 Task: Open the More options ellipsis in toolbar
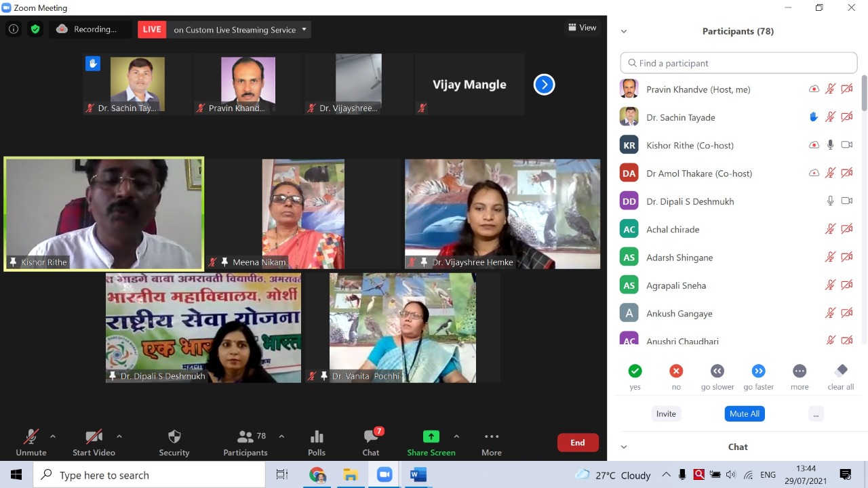pyautogui.click(x=492, y=443)
